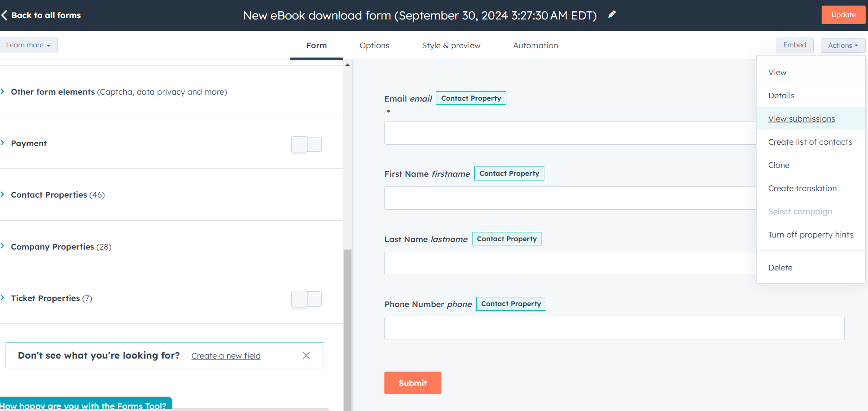This screenshot has height=411, width=868.
Task: Click into the Phone Number input field
Action: (x=614, y=328)
